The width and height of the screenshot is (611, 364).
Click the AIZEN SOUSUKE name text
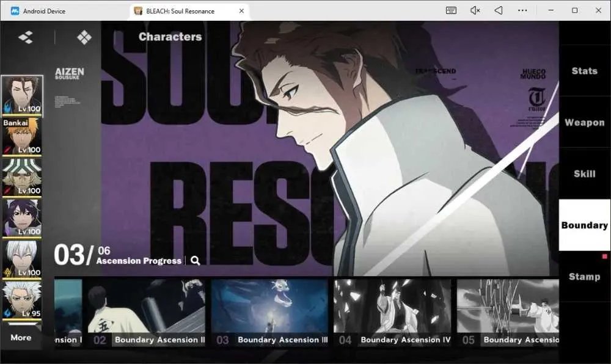coord(70,73)
